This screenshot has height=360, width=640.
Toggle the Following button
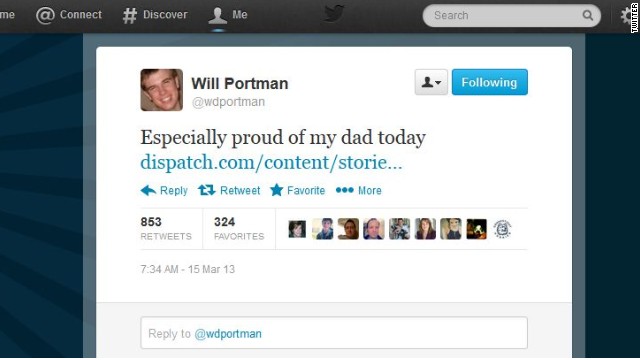[x=489, y=82]
